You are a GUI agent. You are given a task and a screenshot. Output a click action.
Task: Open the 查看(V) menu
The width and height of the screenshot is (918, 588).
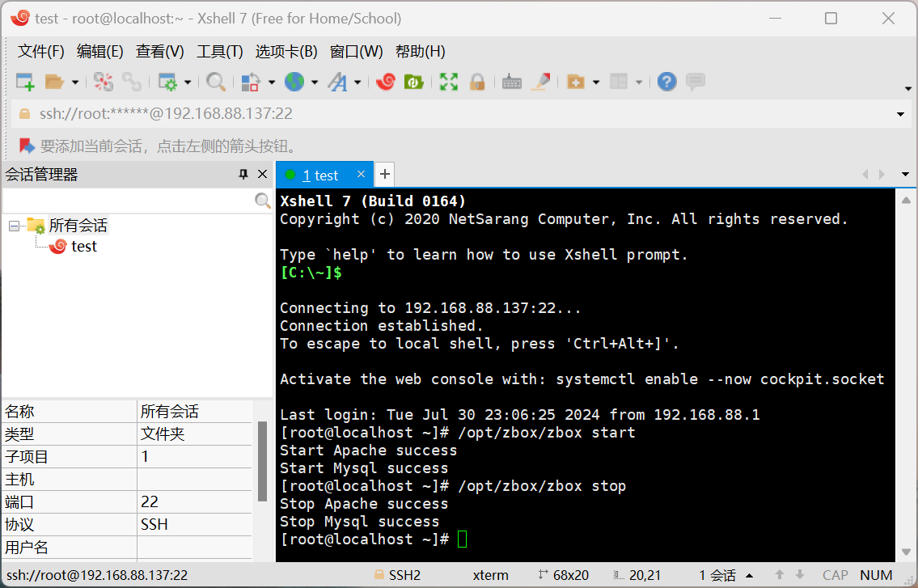pos(160,52)
